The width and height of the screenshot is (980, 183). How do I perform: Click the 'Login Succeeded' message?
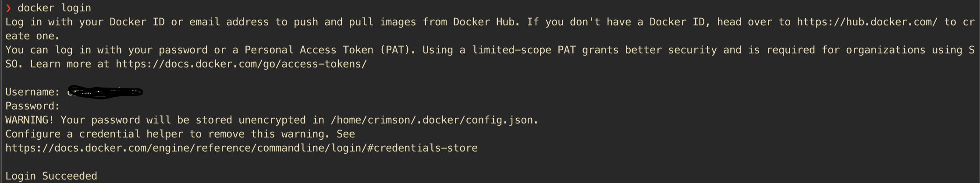[51, 176]
